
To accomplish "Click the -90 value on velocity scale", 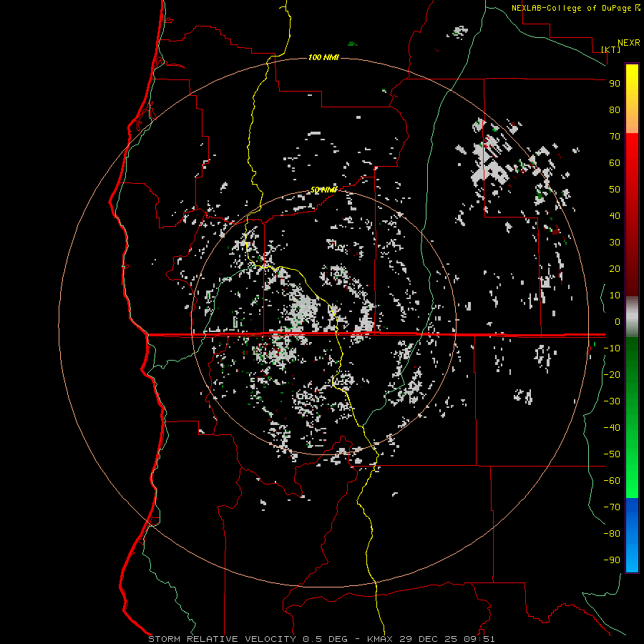I will (x=612, y=560).
